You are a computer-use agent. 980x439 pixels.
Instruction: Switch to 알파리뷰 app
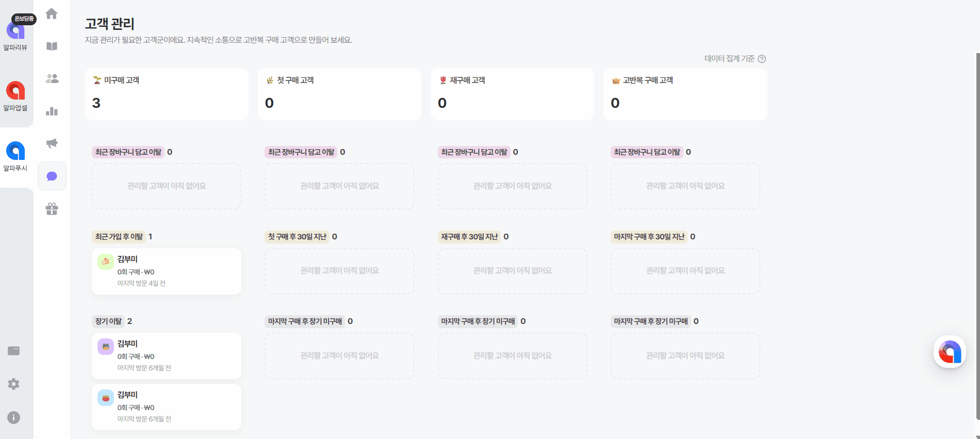[15, 34]
